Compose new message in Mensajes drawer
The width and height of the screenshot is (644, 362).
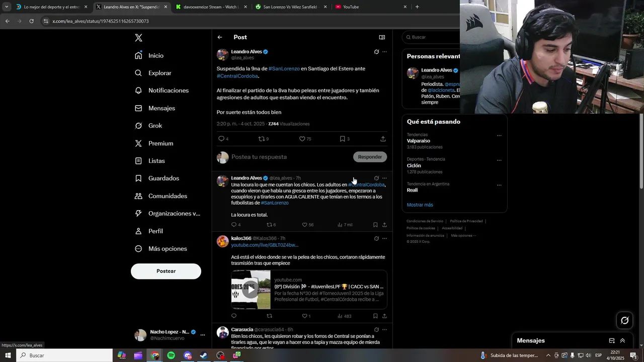pyautogui.click(x=612, y=340)
